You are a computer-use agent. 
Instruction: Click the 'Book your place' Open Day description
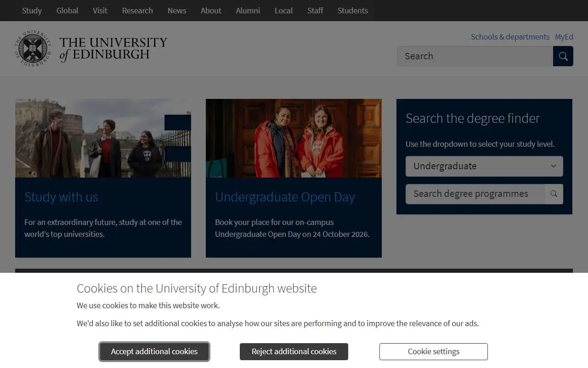coord(292,228)
